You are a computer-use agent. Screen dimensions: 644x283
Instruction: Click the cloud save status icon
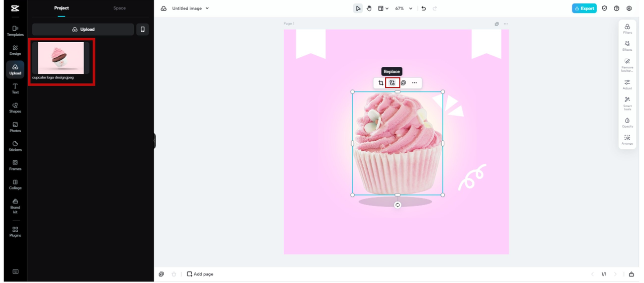click(164, 9)
